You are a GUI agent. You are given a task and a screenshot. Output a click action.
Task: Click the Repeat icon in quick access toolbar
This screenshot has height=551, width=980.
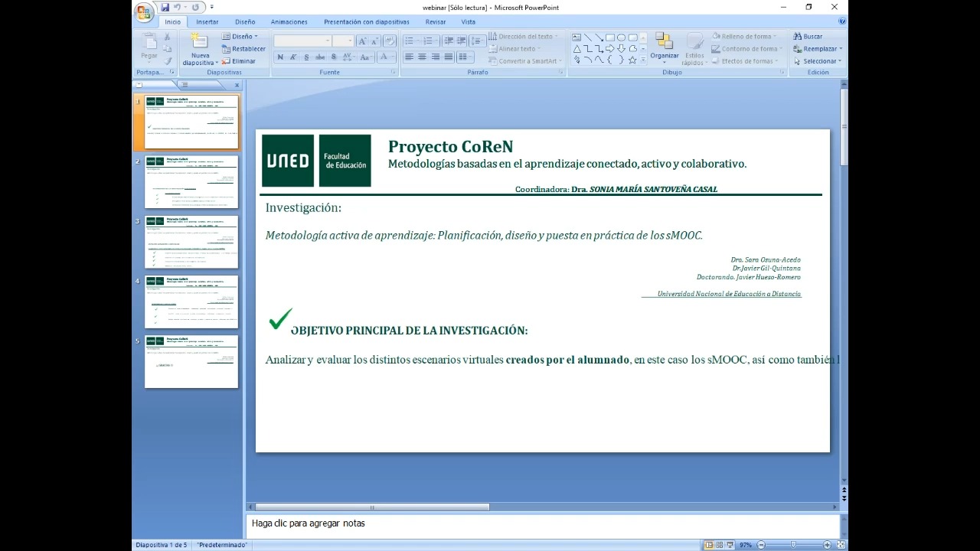point(195,8)
